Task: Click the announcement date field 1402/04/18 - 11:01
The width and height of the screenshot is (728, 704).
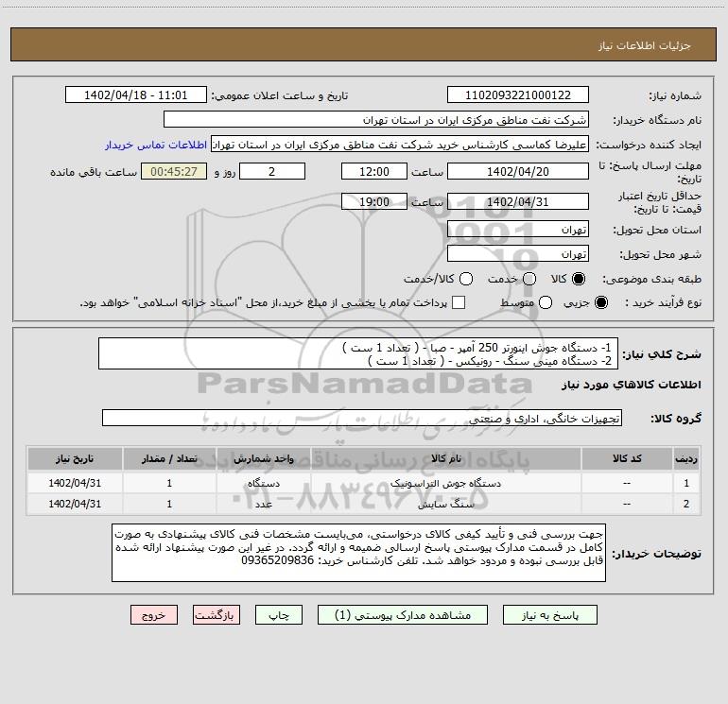Action: [135, 95]
